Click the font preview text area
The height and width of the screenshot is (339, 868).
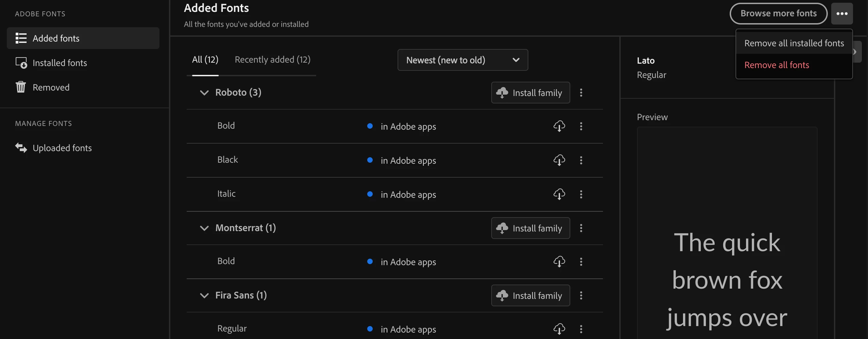point(727,233)
